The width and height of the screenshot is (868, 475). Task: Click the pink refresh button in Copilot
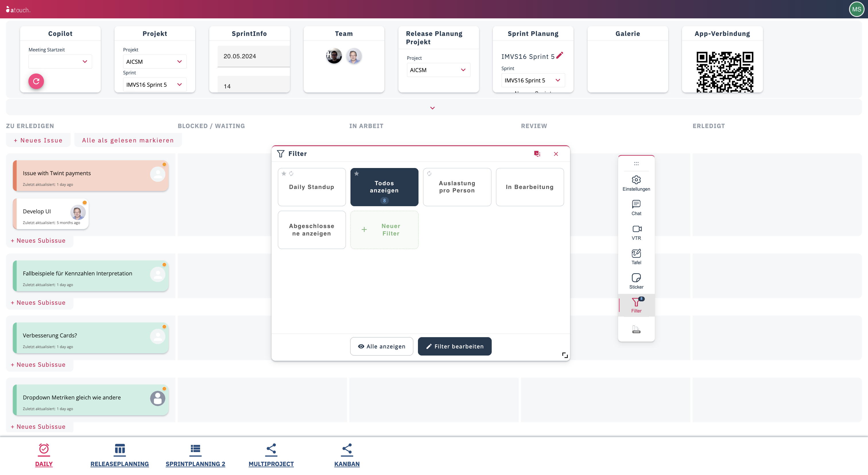(x=36, y=81)
